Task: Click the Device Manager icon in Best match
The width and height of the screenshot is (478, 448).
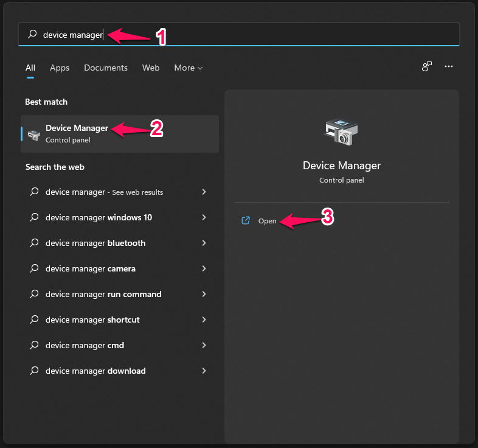Action: point(34,135)
